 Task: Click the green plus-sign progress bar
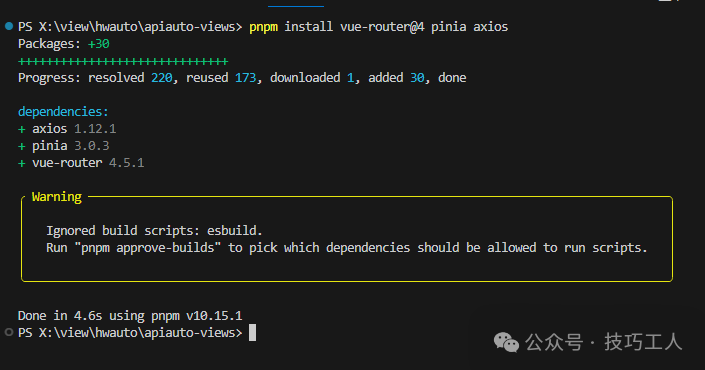tap(123, 61)
